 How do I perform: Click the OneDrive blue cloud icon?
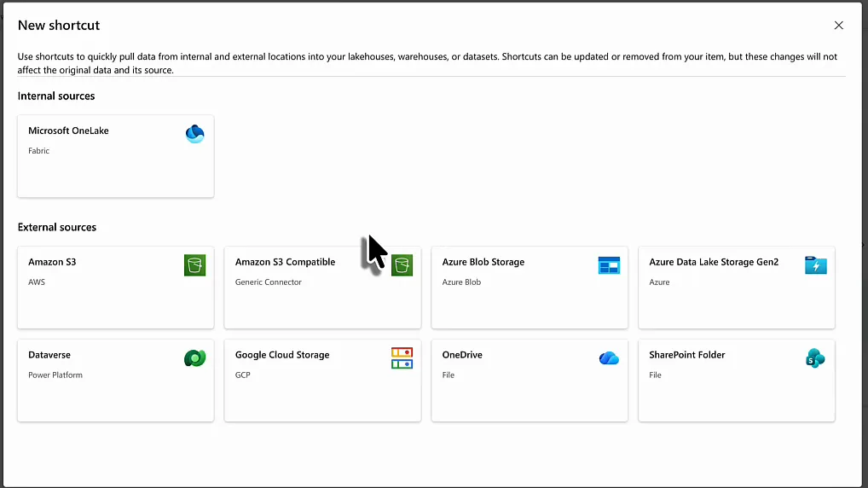[x=609, y=358]
